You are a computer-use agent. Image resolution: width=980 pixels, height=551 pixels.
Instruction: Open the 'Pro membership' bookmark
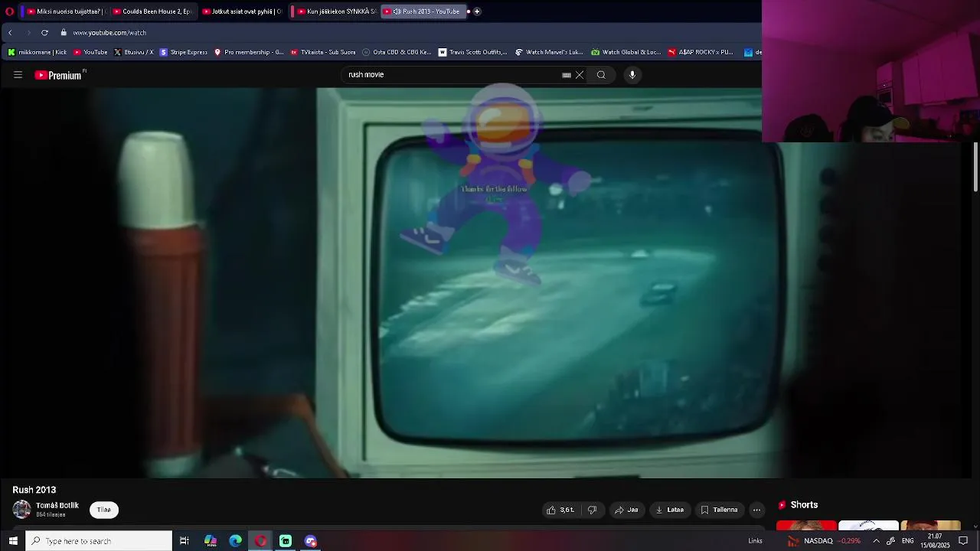click(249, 52)
